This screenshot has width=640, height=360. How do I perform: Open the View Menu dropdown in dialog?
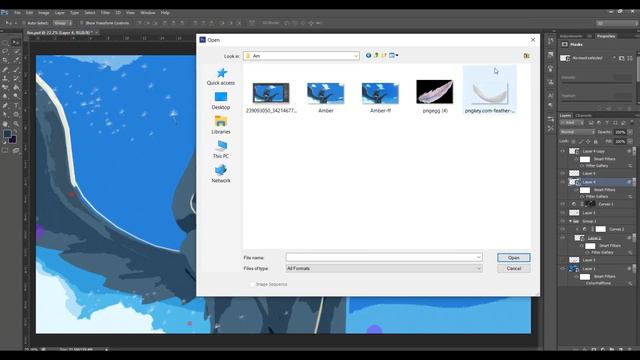(x=393, y=56)
